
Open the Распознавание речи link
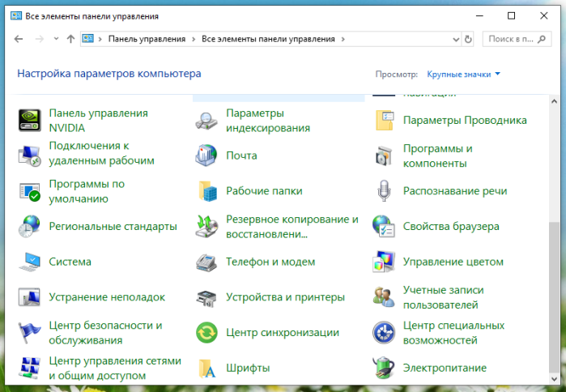coord(455,191)
